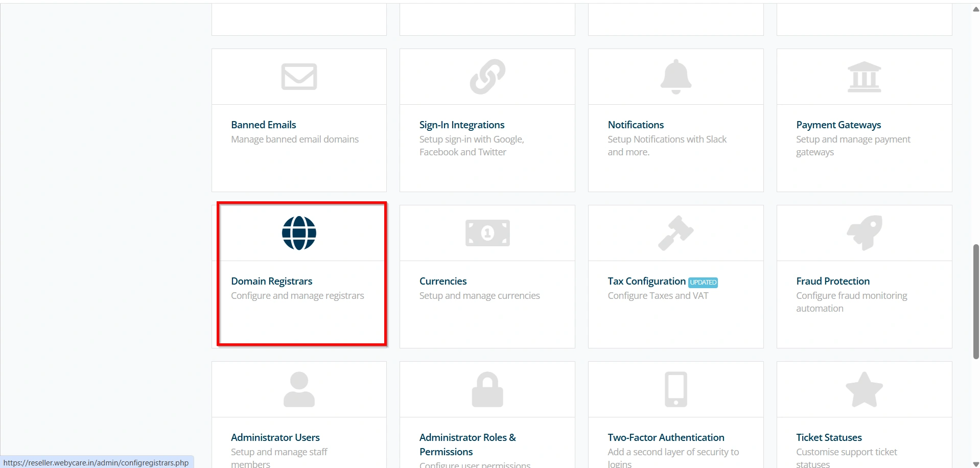
Task: Click 'Customise support ticket statuses' text
Action: [846, 458]
